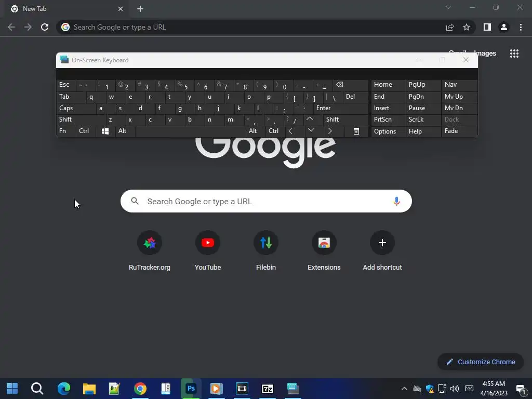Open the Extensions shortcut tile

click(x=324, y=251)
